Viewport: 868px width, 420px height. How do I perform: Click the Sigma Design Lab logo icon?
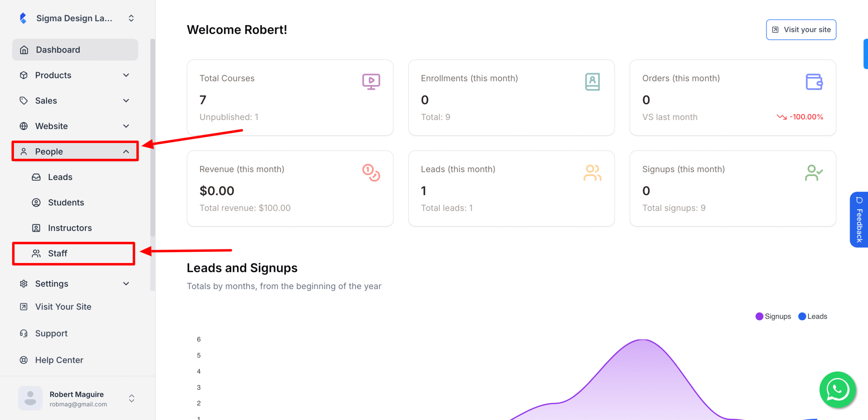pyautogui.click(x=23, y=18)
